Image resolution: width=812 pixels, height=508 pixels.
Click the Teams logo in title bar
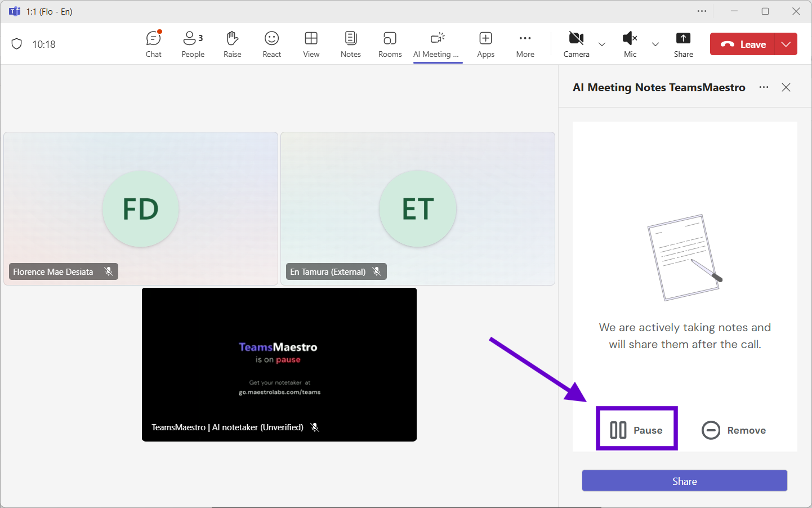(x=15, y=11)
